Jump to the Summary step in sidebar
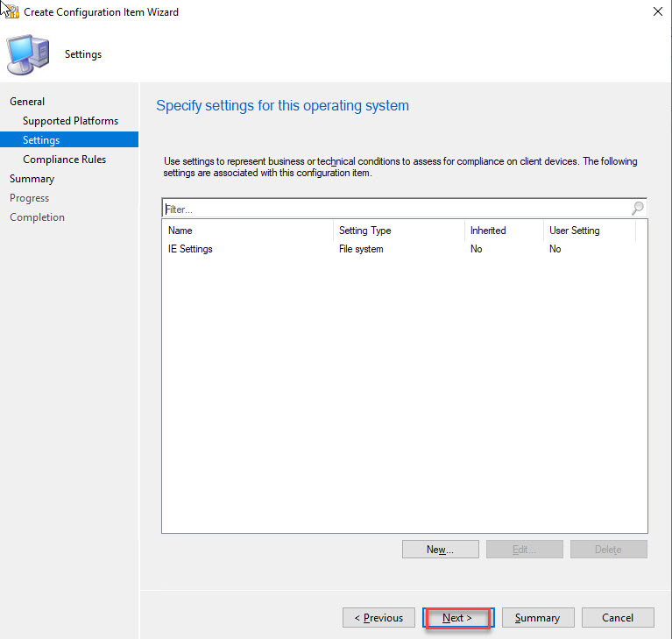Image resolution: width=672 pixels, height=639 pixels. [32, 179]
